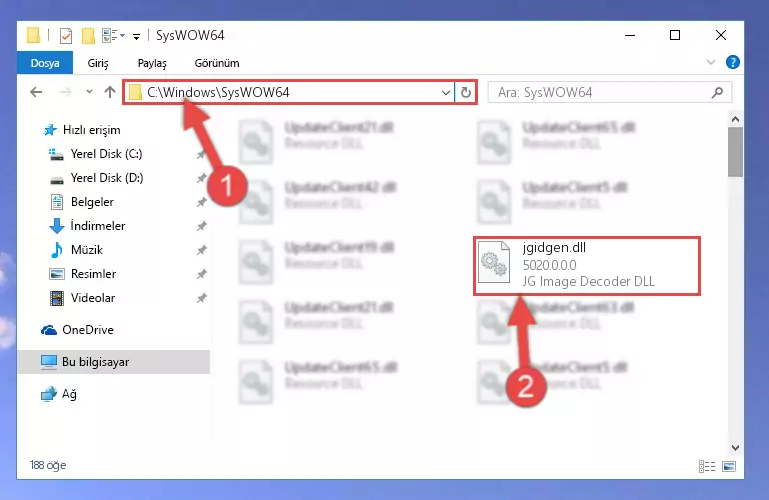769x500 pixels.
Task: Select Hızlı erişim in navigation pane
Action: click(x=91, y=130)
